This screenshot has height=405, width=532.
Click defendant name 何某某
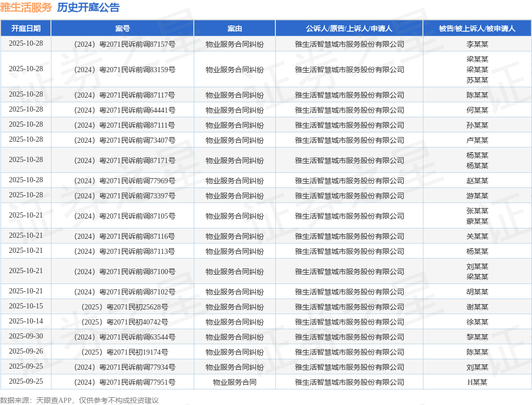click(477, 110)
